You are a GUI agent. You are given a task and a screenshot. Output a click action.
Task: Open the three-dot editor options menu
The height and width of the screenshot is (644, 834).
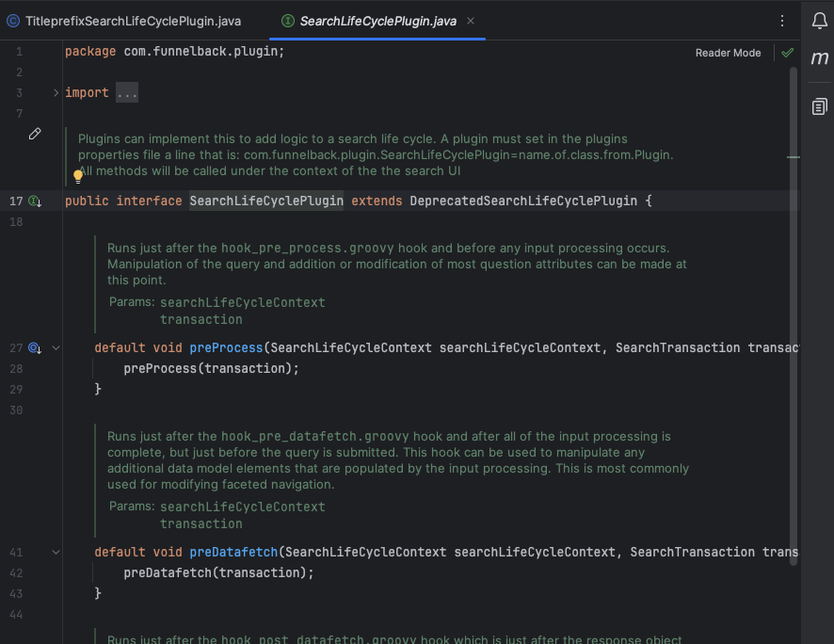coord(782,19)
